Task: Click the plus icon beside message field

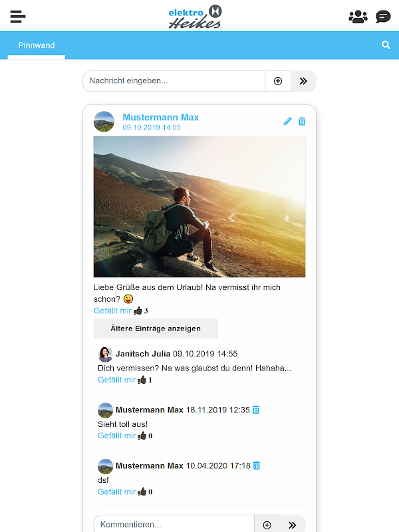Action: point(278,81)
